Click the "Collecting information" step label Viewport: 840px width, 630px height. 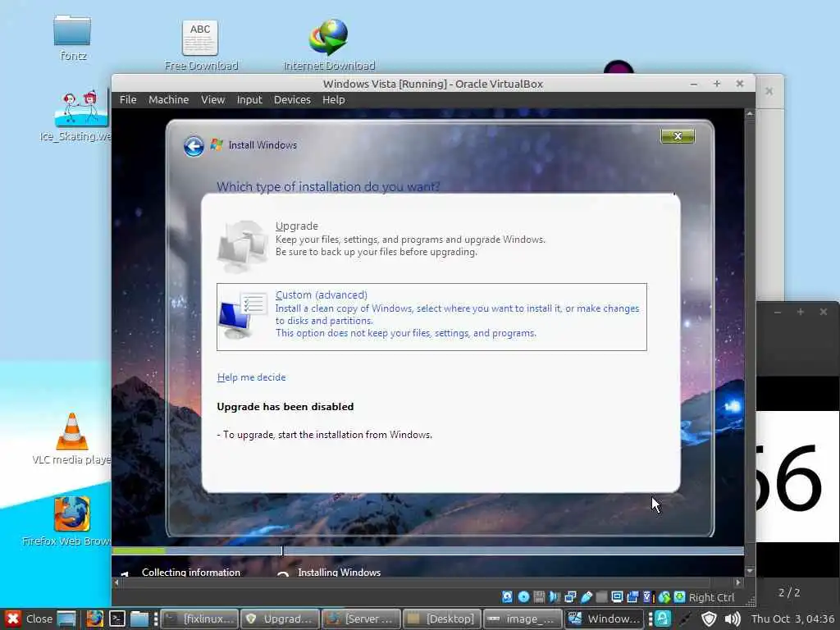(x=191, y=572)
